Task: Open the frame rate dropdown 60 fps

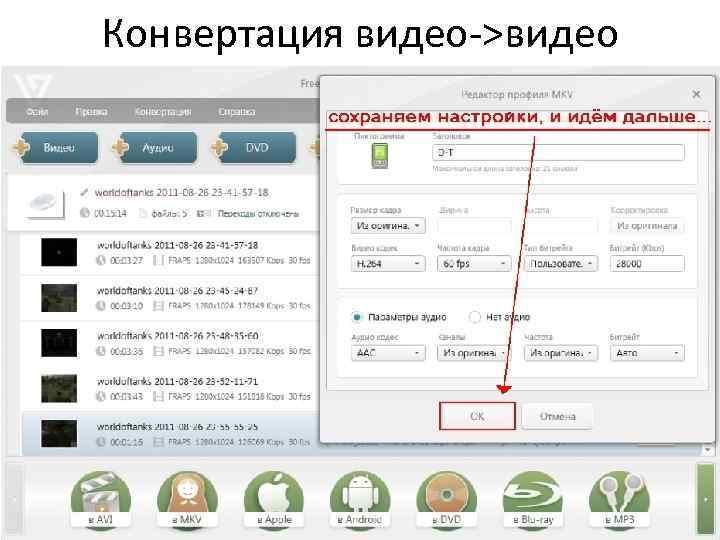Action: click(x=474, y=264)
